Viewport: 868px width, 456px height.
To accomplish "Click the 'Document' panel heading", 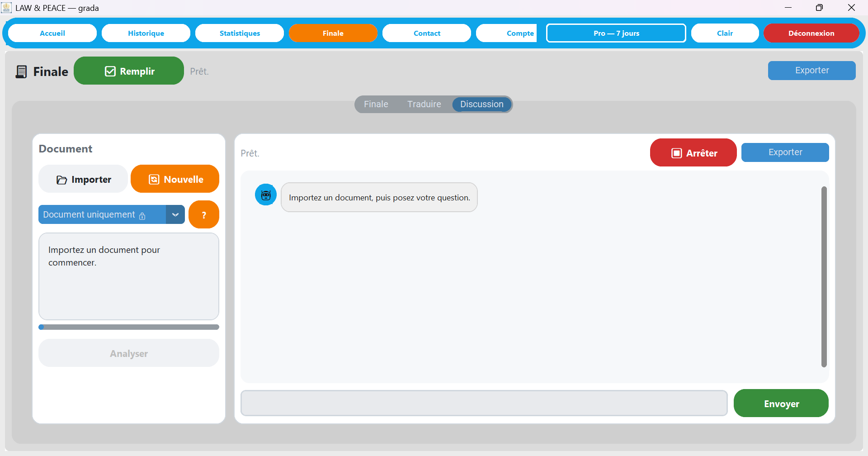I will [66, 149].
